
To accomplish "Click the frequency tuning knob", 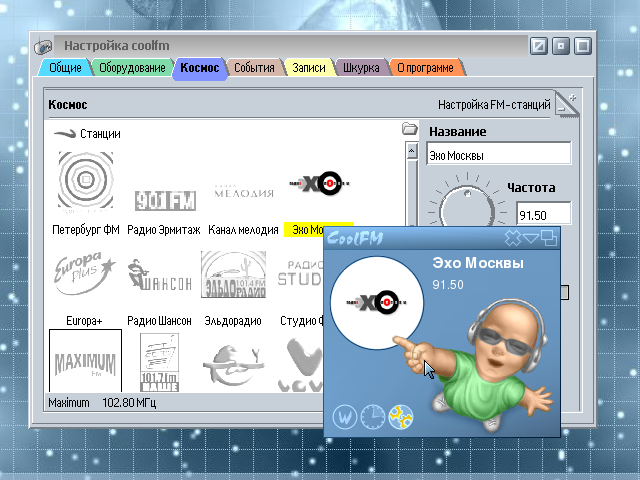I will tap(467, 206).
